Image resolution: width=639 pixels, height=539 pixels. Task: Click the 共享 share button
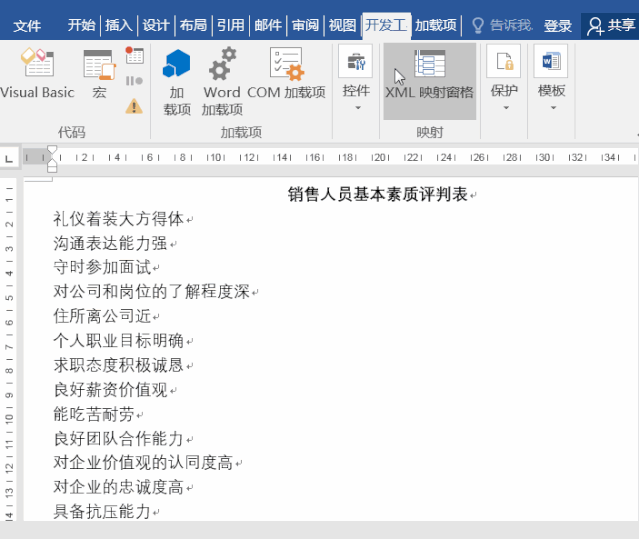pyautogui.click(x=610, y=25)
